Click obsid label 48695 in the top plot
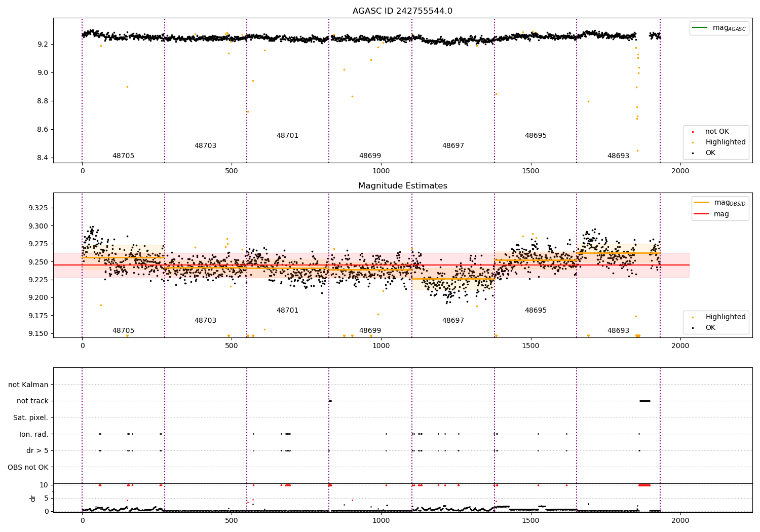This screenshot has width=760, height=532. point(536,136)
